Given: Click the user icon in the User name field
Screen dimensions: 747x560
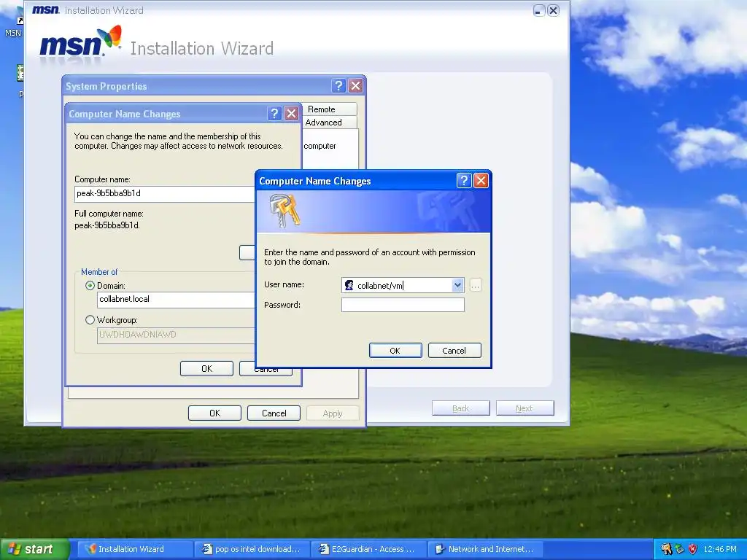Looking at the screenshot, I should point(349,285).
